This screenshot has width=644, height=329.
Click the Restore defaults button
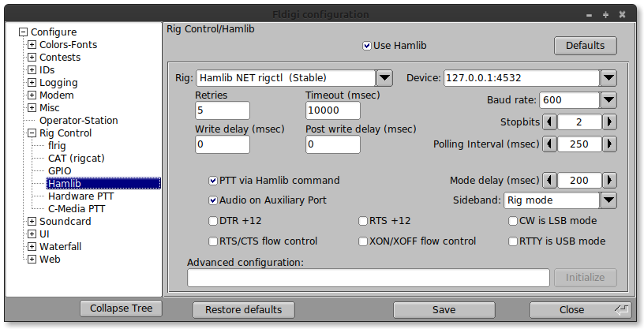(x=244, y=310)
